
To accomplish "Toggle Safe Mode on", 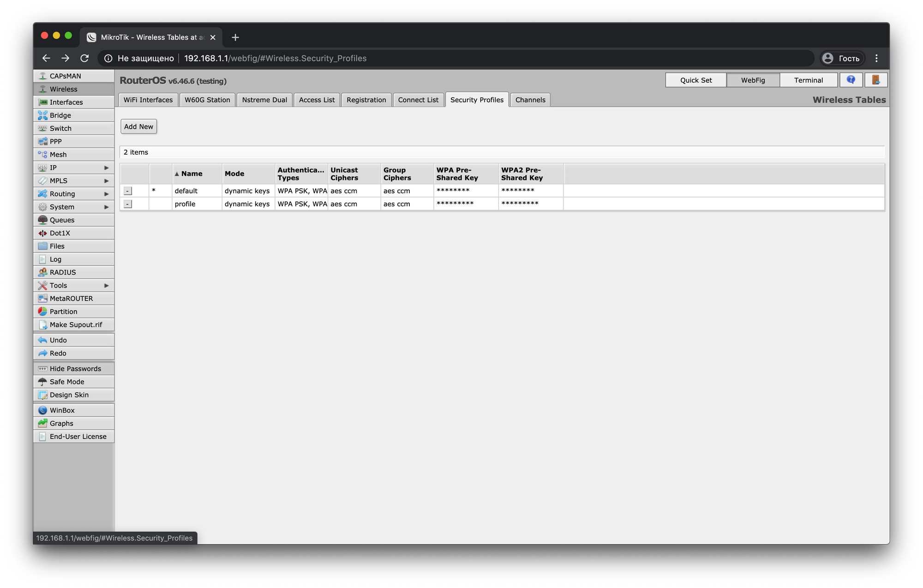I will click(x=74, y=382).
